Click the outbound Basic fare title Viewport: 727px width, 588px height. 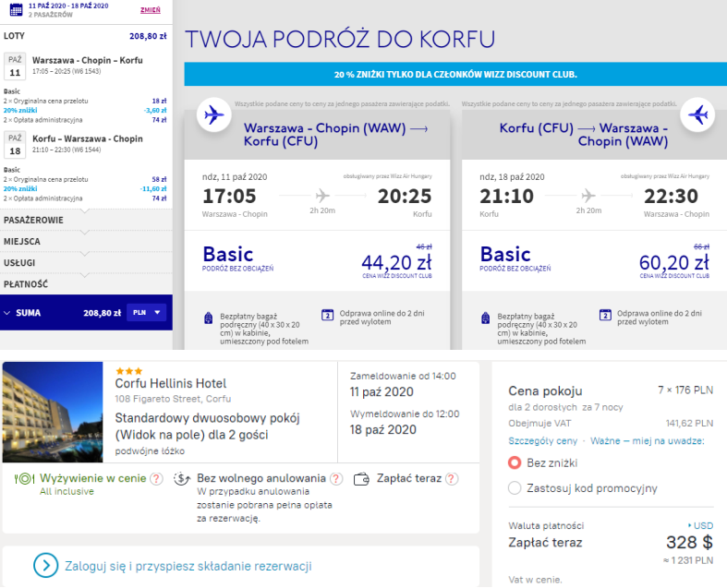coord(227,254)
